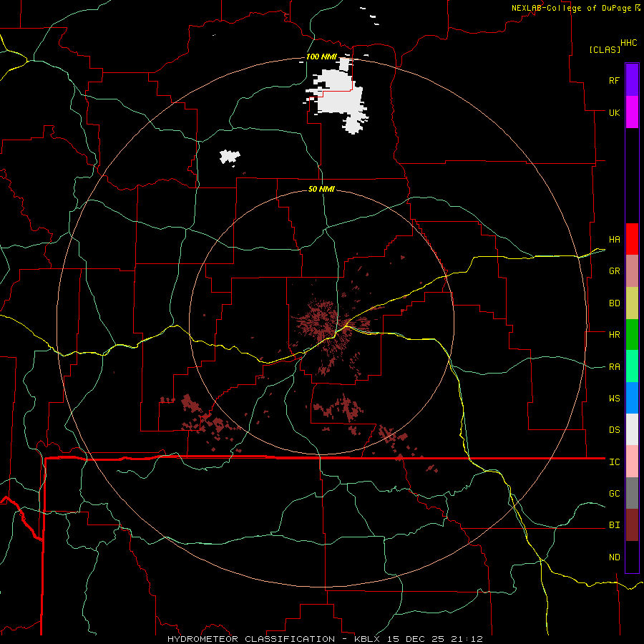Click the 'UK' legend label
The width and height of the screenshot is (644, 644).
coord(614,112)
